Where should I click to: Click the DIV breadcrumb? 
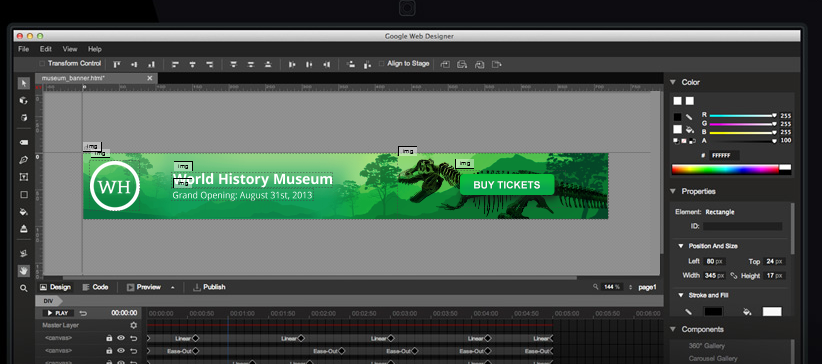tap(48, 301)
